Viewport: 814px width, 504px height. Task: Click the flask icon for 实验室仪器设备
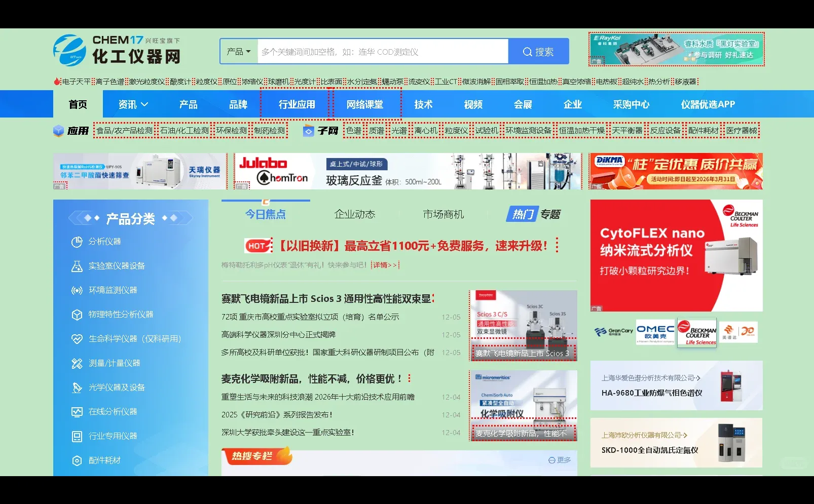[77, 265]
